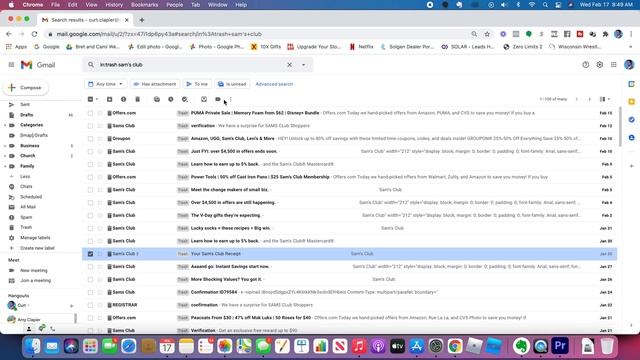Uncheck the Your Sam's Club Receipt email
The height and width of the screenshot is (360, 640).
tap(90, 254)
